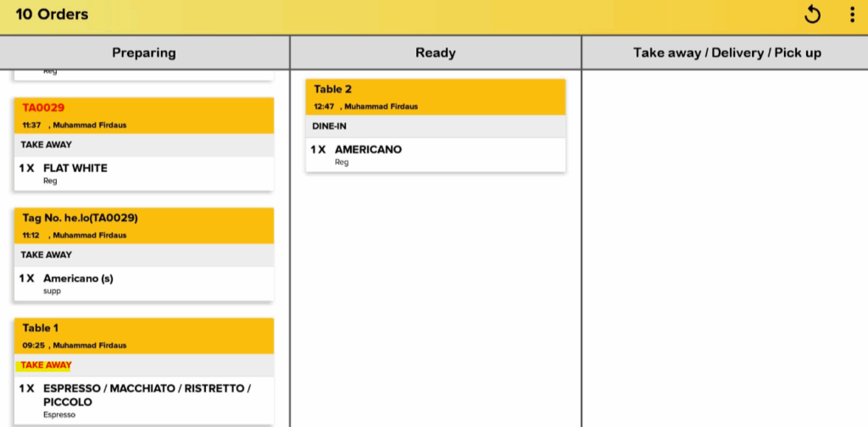Image resolution: width=868 pixels, height=427 pixels.
Task: Open the TA0029 order card header
Action: (x=144, y=115)
